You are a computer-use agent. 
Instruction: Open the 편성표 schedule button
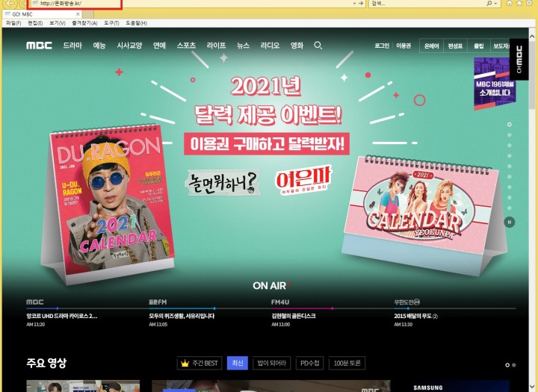455,46
